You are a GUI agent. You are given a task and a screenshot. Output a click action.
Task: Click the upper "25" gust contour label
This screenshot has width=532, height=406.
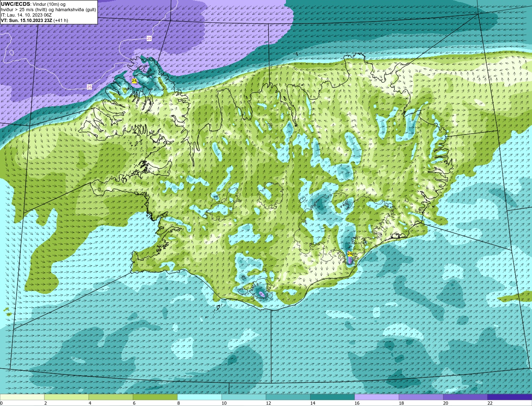click(x=149, y=38)
